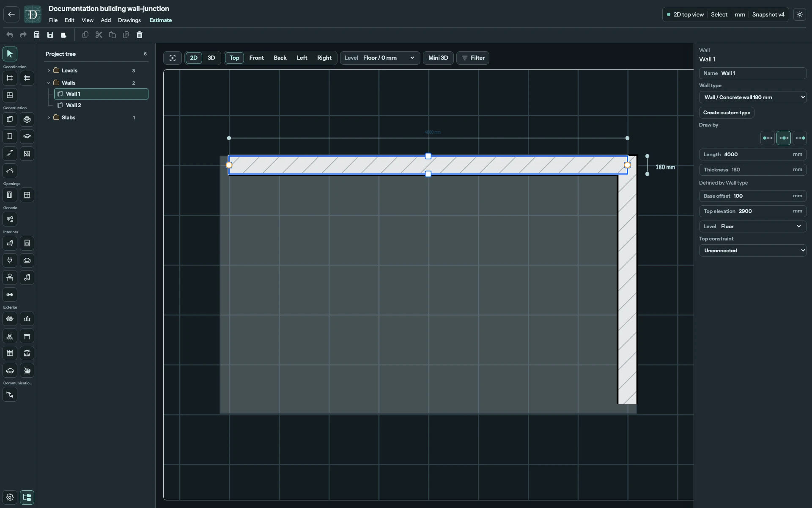Open the Wall type dropdown
Screen dimensions: 812x508
pyautogui.click(x=753, y=97)
